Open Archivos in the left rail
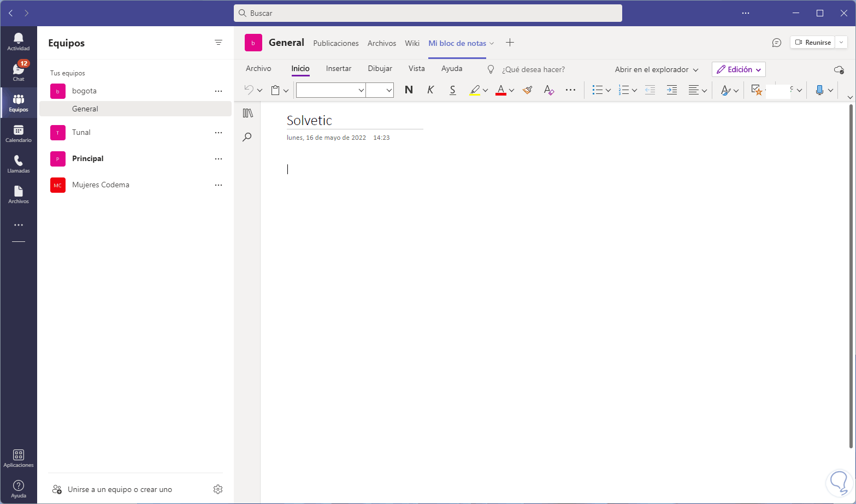Screen dimensions: 856x504 [x=19, y=194]
